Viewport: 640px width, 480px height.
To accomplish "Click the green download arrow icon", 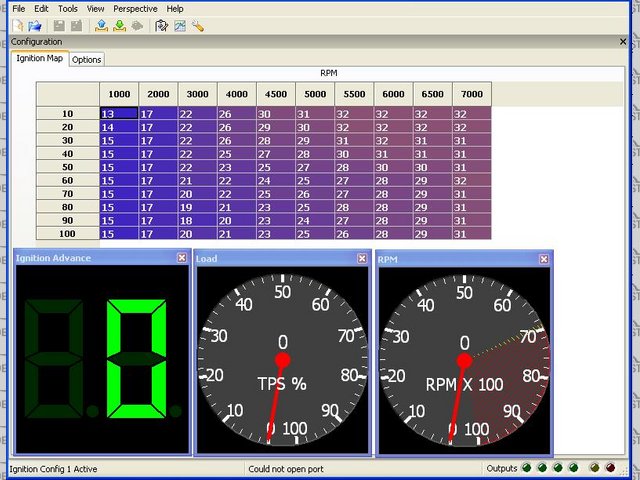I will tap(120, 25).
